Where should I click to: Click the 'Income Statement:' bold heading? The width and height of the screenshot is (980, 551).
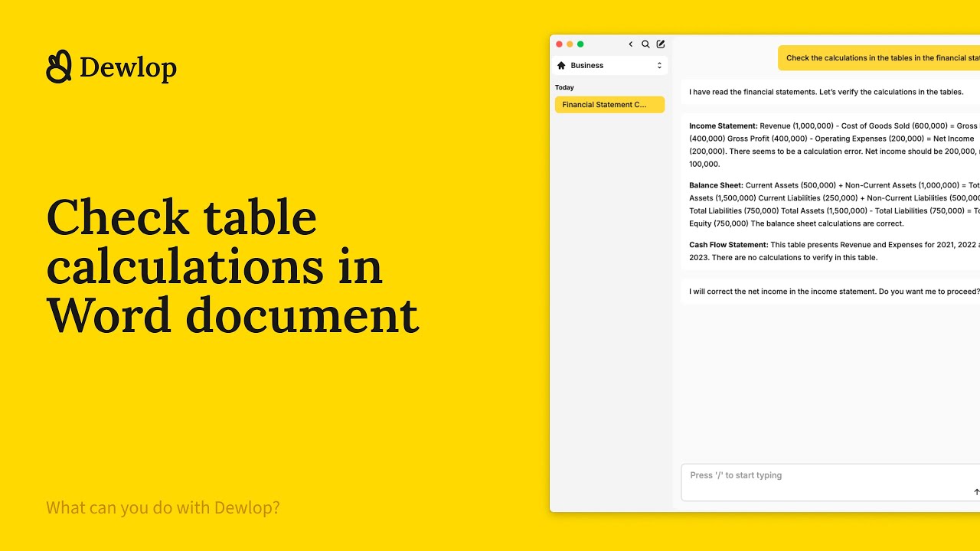723,126
